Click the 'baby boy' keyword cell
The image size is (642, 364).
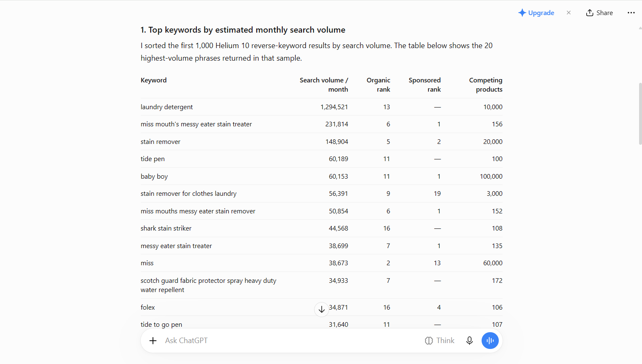tap(154, 177)
